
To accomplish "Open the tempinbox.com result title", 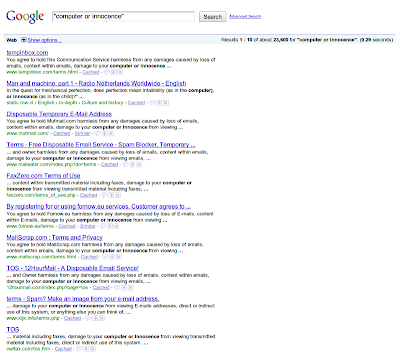I will click(x=27, y=53).
